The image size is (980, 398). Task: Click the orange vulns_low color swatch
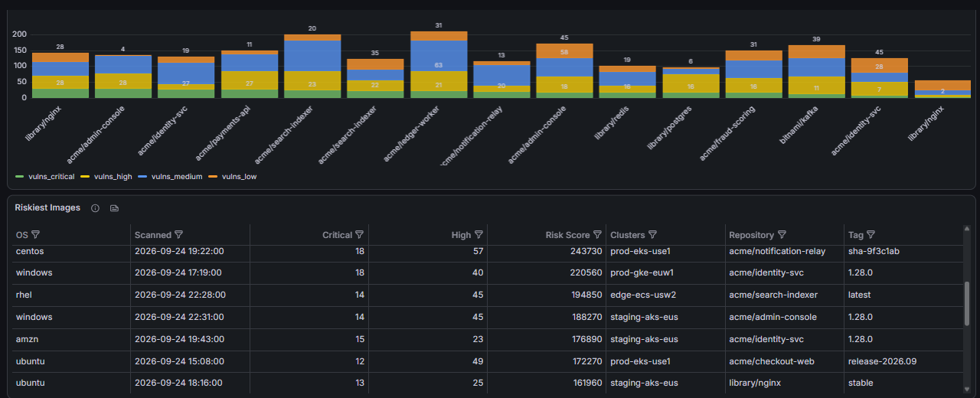[214, 177]
